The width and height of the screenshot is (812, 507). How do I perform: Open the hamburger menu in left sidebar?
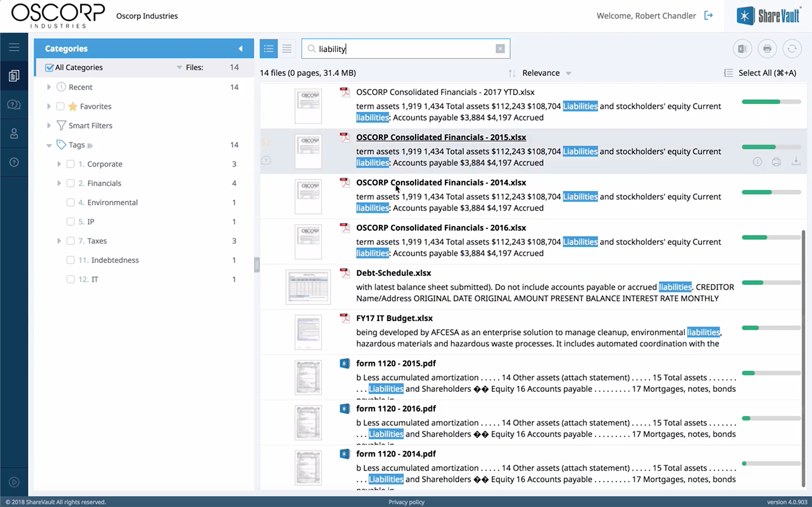click(14, 47)
